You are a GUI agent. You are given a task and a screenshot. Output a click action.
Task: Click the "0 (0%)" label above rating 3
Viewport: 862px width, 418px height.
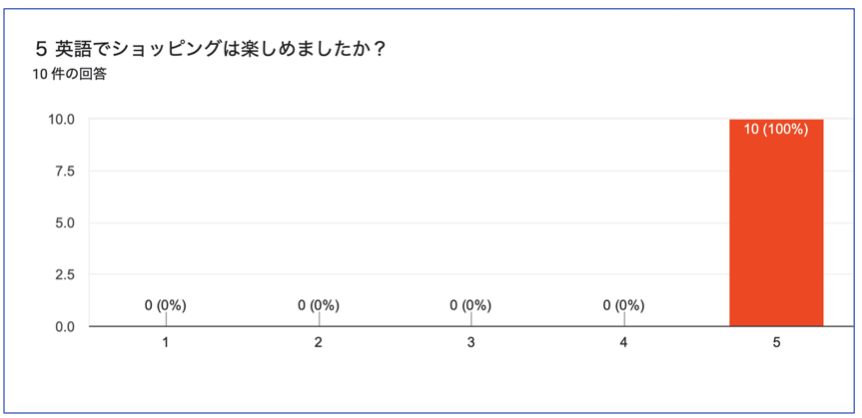pos(471,306)
